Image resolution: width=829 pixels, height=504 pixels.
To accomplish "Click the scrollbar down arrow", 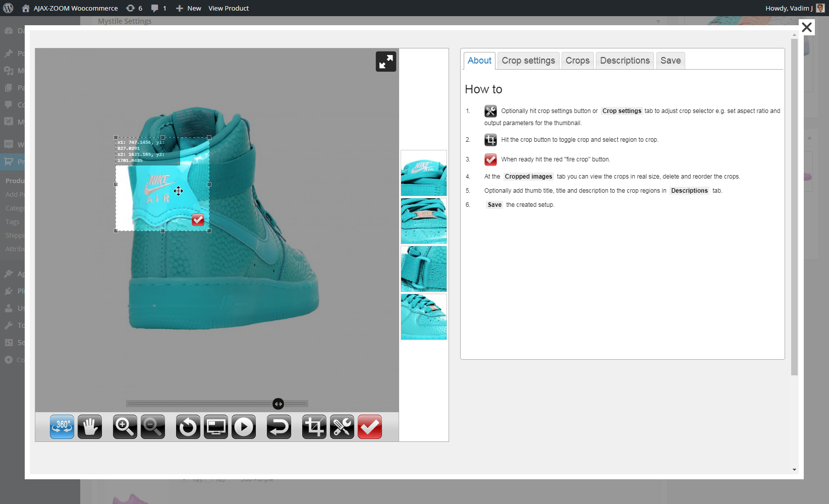I will tap(794, 470).
